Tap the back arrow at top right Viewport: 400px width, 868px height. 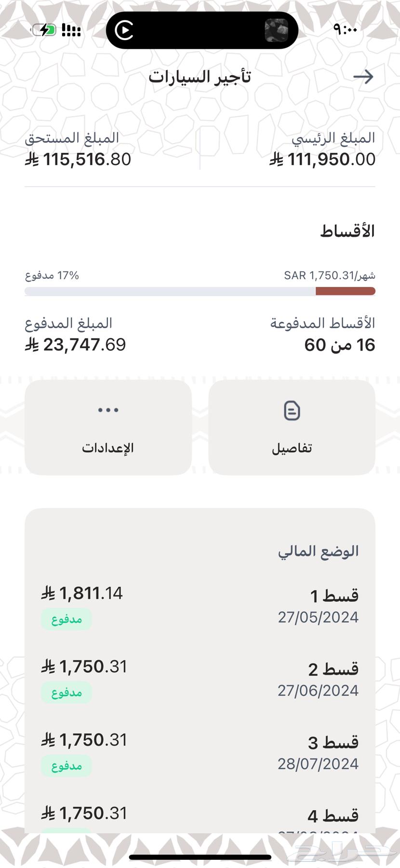click(363, 77)
